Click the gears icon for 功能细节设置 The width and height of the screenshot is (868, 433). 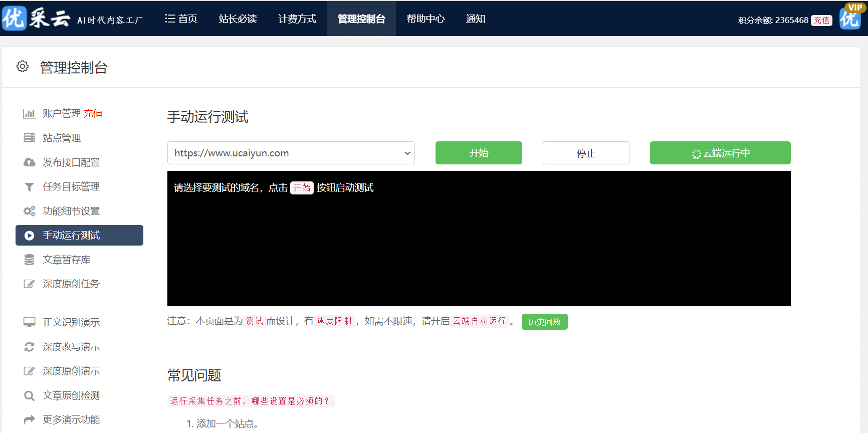pos(29,211)
